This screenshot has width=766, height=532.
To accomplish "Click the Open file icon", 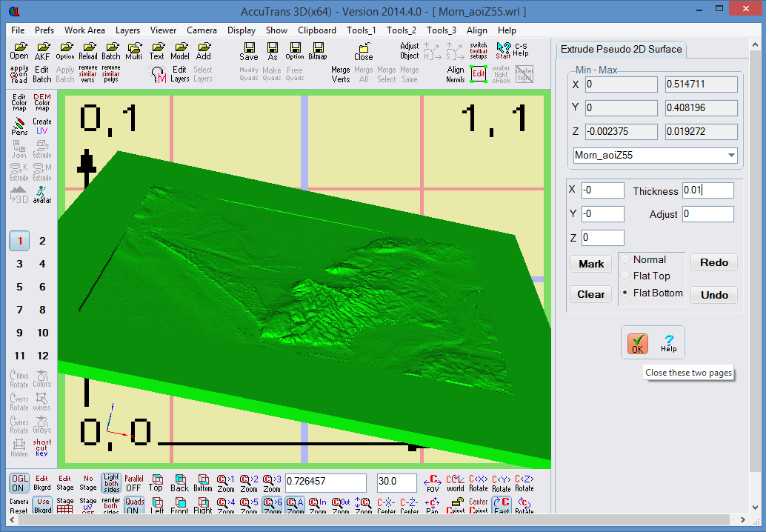I will [x=19, y=50].
